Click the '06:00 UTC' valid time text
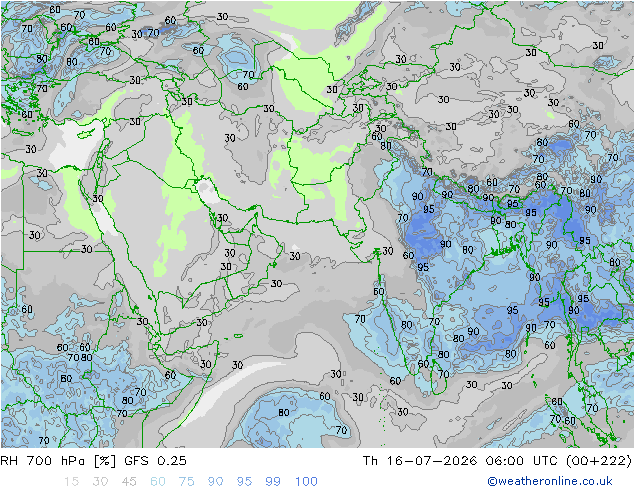The height and width of the screenshot is (490, 634). coord(522,460)
